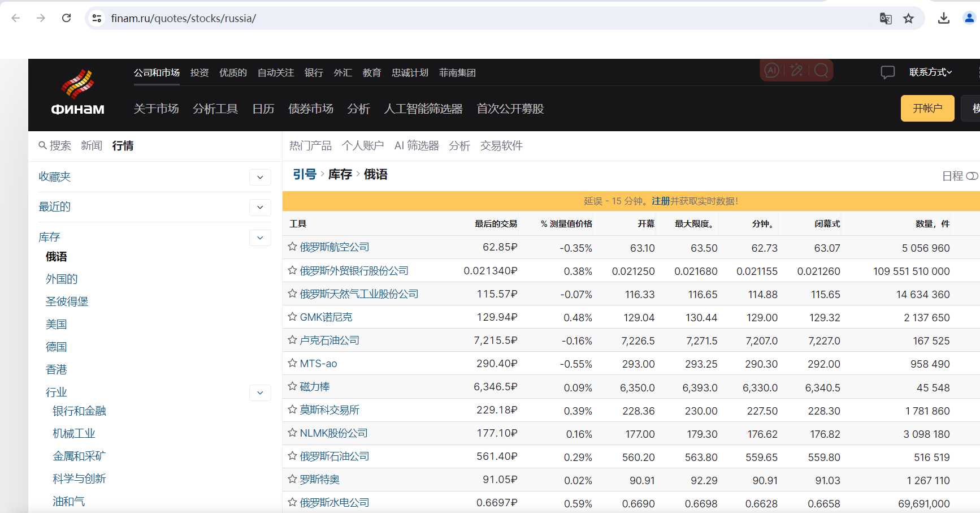The width and height of the screenshot is (980, 513).
Task: Open 关于市场 in main navigation
Action: [x=157, y=109]
